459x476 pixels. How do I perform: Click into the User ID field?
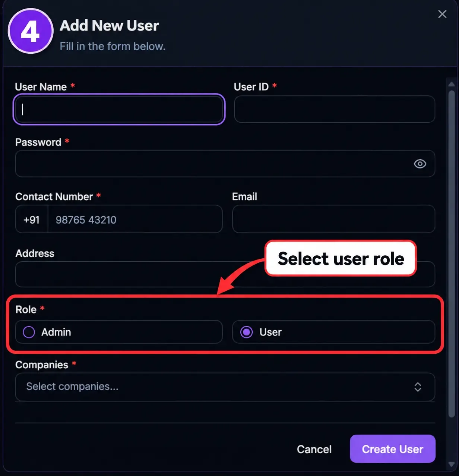pos(335,109)
